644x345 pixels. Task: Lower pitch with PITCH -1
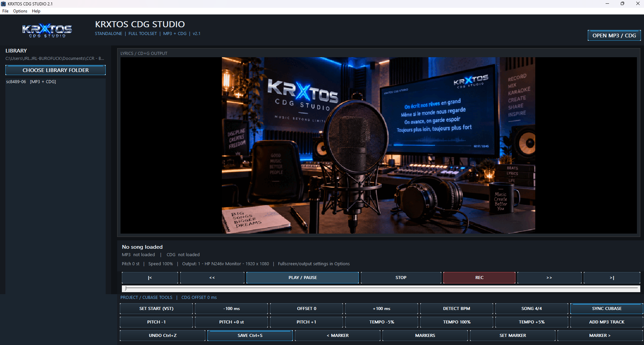pyautogui.click(x=156, y=322)
